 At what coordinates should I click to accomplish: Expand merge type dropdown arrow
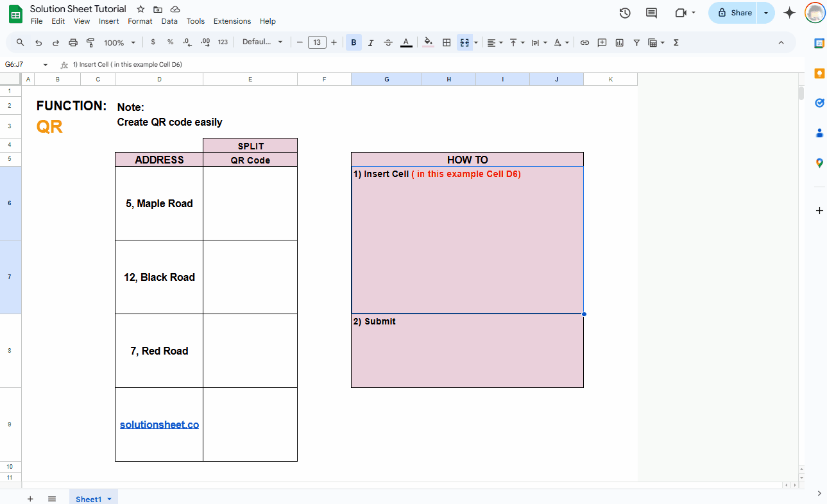coord(476,42)
